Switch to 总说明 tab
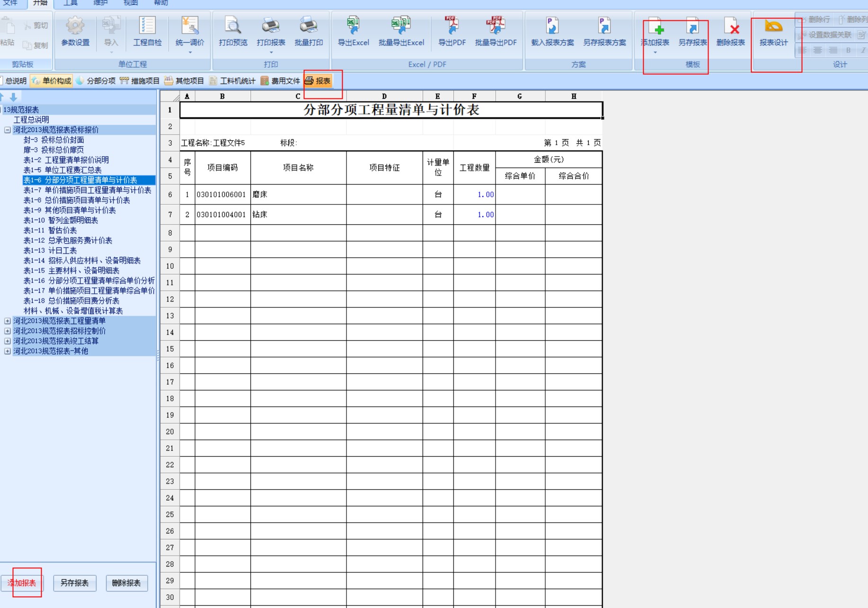 click(14, 81)
